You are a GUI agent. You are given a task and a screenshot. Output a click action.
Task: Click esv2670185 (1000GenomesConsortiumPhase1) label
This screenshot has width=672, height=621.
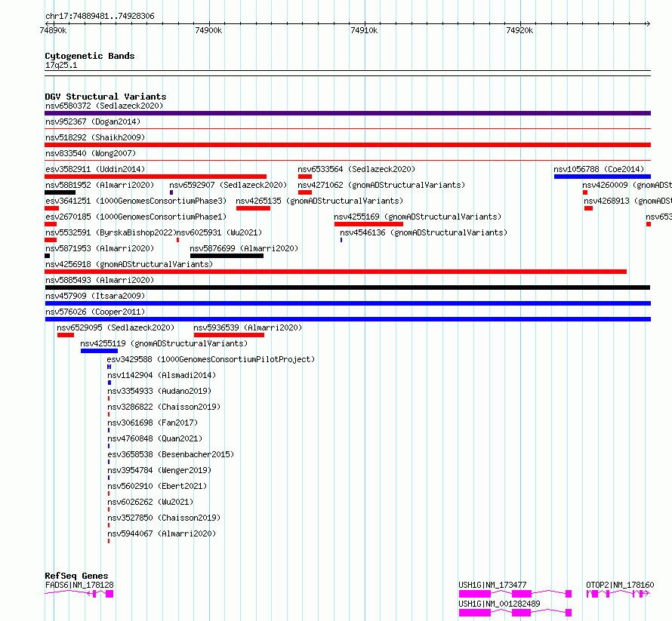(136, 217)
